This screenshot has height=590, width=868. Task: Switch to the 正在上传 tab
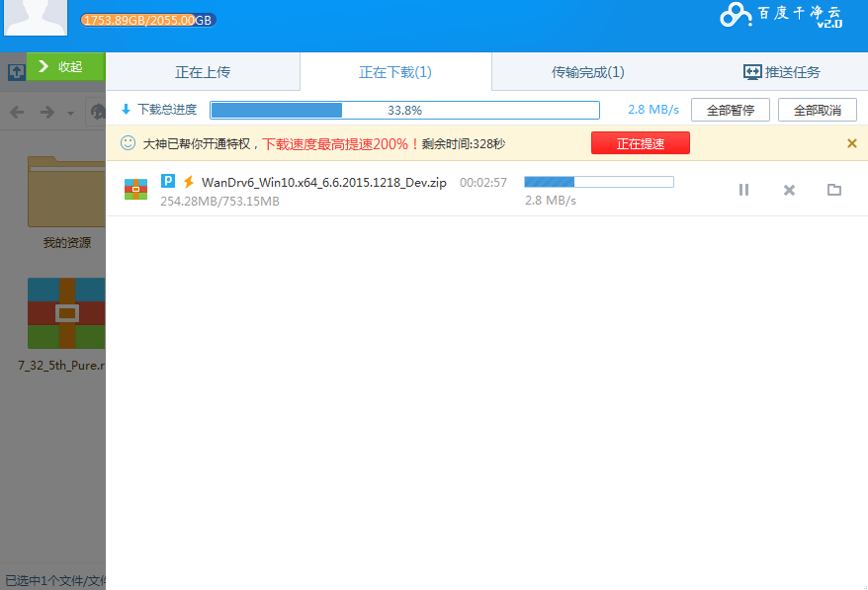tap(203, 72)
